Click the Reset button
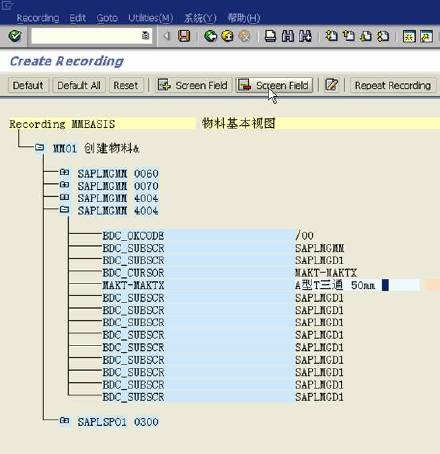 pos(126,85)
